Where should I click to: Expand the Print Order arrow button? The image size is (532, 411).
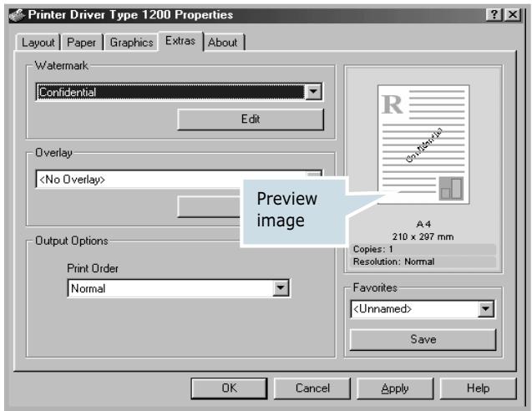pyautogui.click(x=281, y=288)
